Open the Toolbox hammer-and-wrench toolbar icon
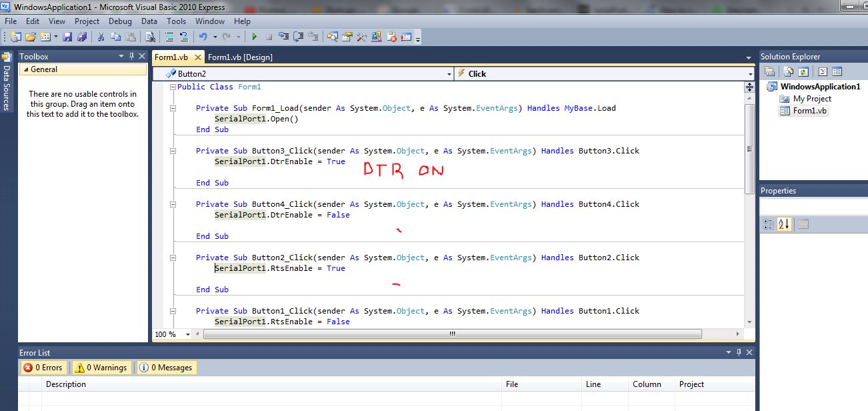This screenshot has height=411, width=868. click(362, 37)
